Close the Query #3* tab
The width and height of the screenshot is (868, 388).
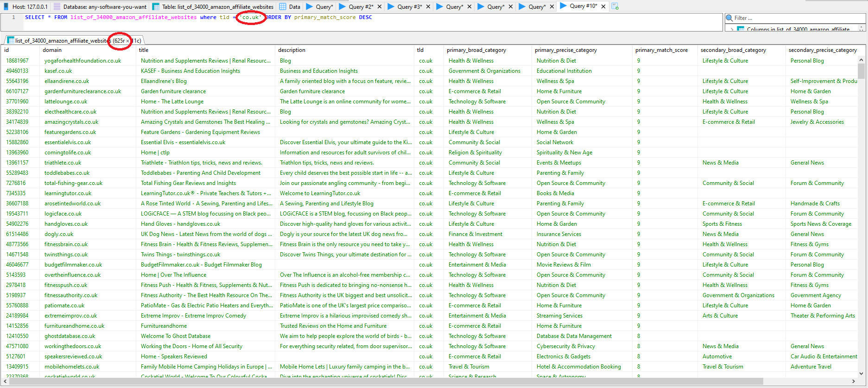(428, 6)
